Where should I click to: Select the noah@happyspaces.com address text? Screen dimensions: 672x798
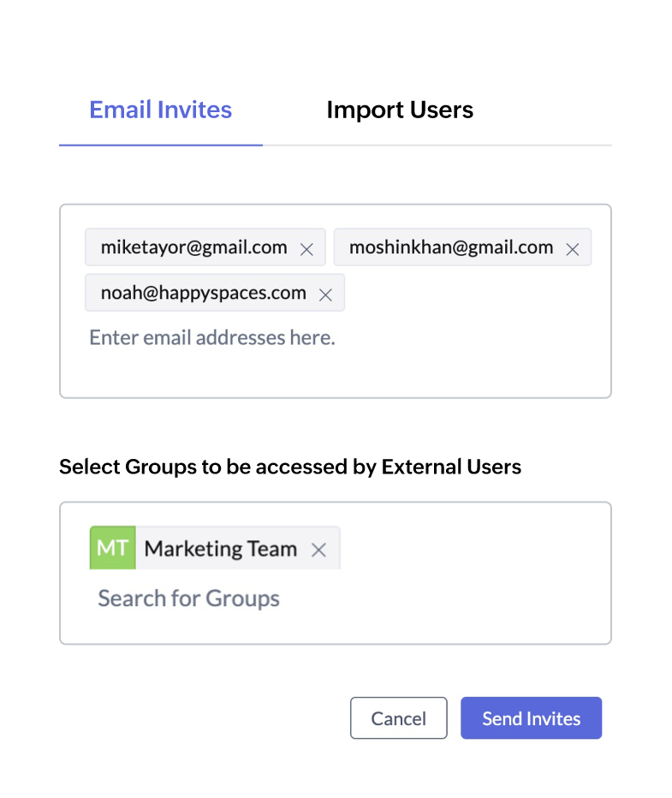pyautogui.click(x=204, y=293)
